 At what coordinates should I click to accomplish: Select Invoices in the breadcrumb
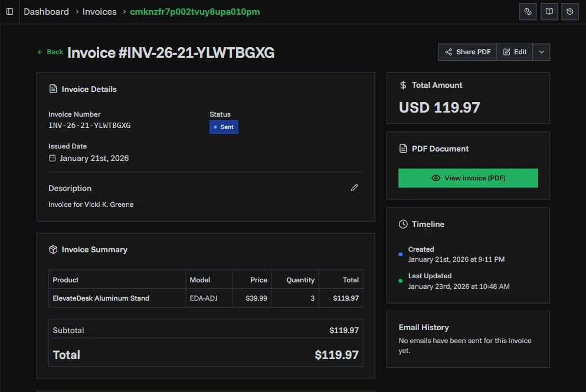pos(99,11)
